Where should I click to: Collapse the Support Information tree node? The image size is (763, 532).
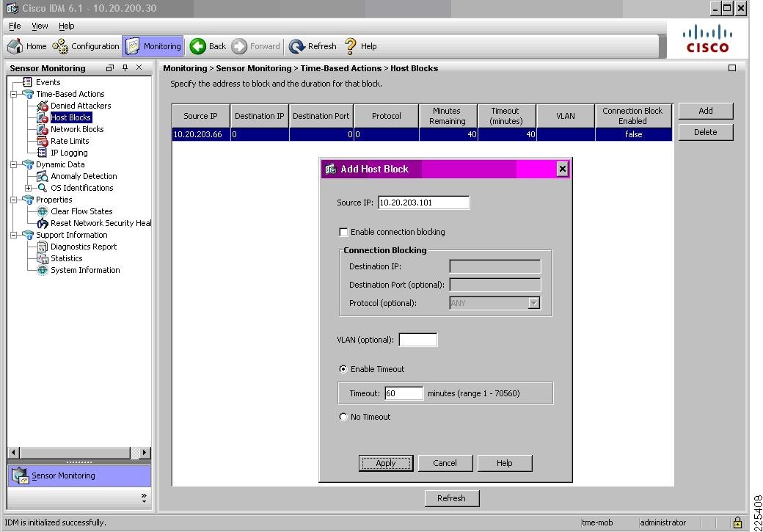click(14, 235)
